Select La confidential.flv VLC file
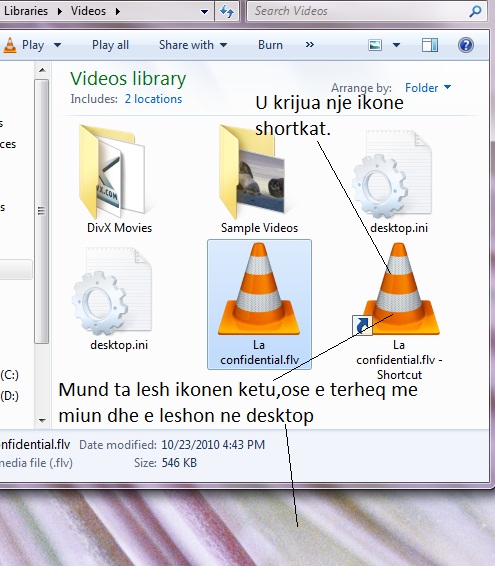The image size is (495, 566). [259, 304]
